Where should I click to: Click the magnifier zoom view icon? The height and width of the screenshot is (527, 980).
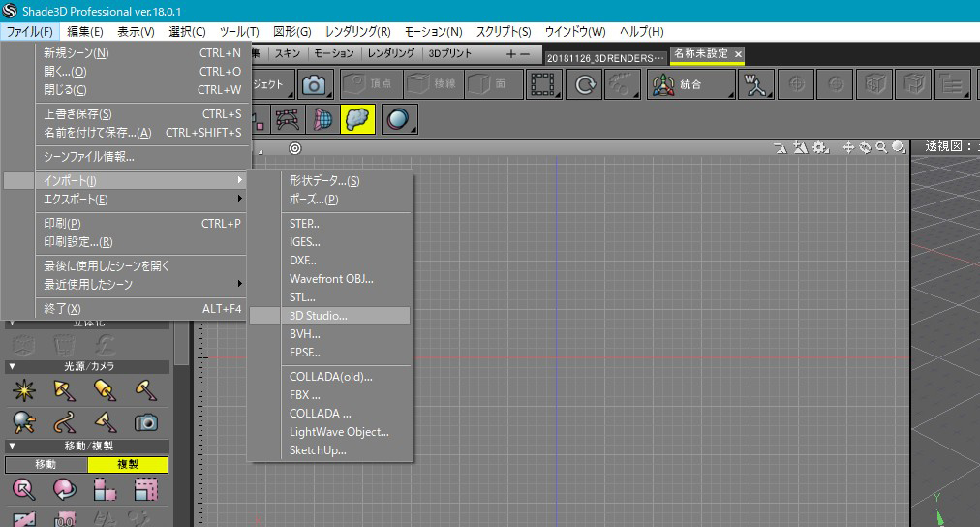881,147
